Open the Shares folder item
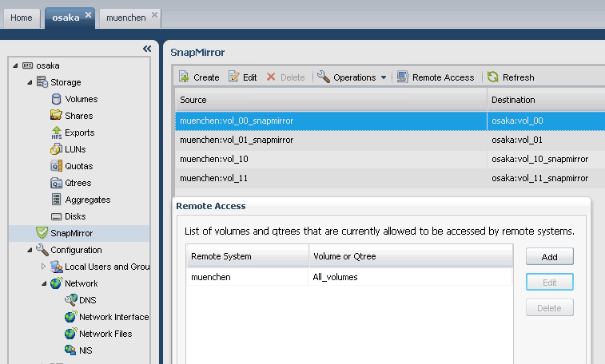The image size is (605, 364). click(57, 116)
